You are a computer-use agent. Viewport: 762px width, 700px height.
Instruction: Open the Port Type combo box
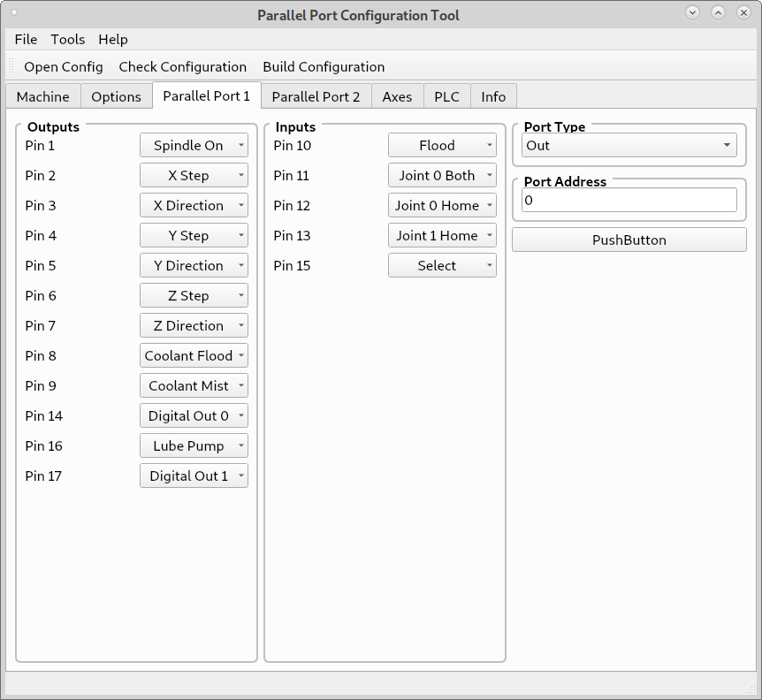[629, 145]
